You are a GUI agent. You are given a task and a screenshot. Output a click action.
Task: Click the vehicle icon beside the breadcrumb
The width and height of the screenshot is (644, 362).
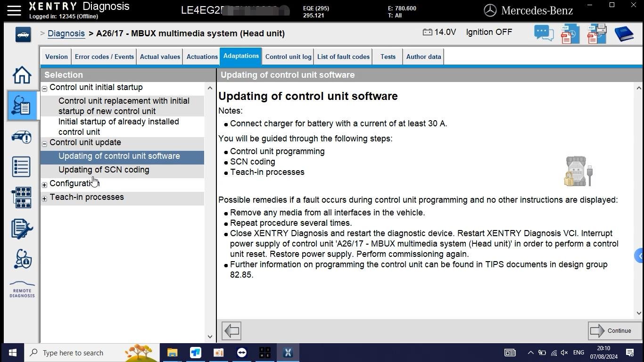23,34
